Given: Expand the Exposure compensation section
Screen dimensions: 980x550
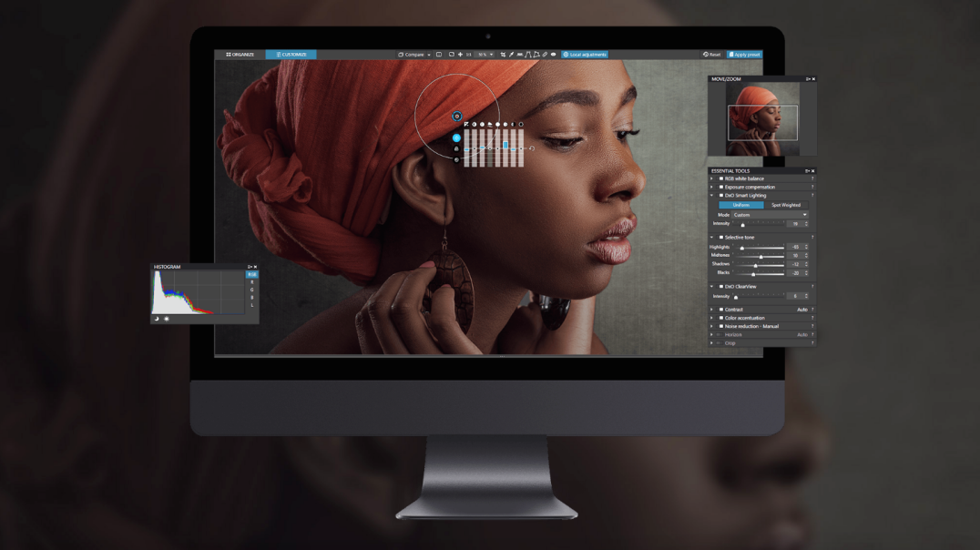Looking at the screenshot, I should tap(712, 187).
